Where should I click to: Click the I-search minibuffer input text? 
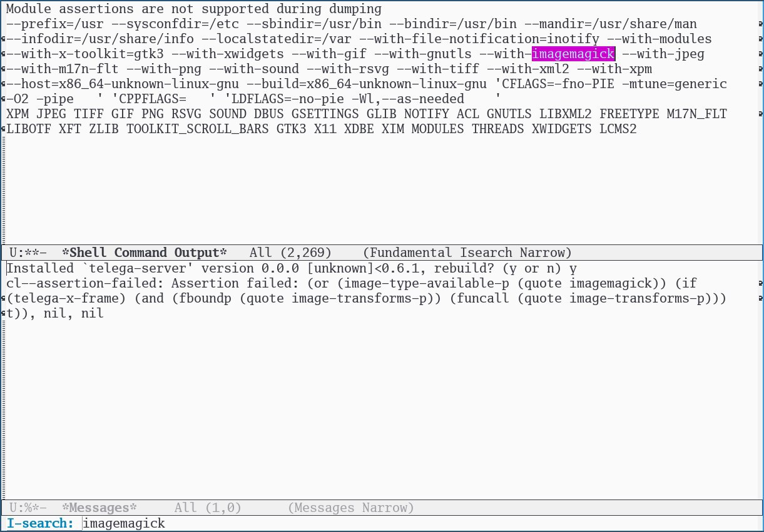(124, 523)
